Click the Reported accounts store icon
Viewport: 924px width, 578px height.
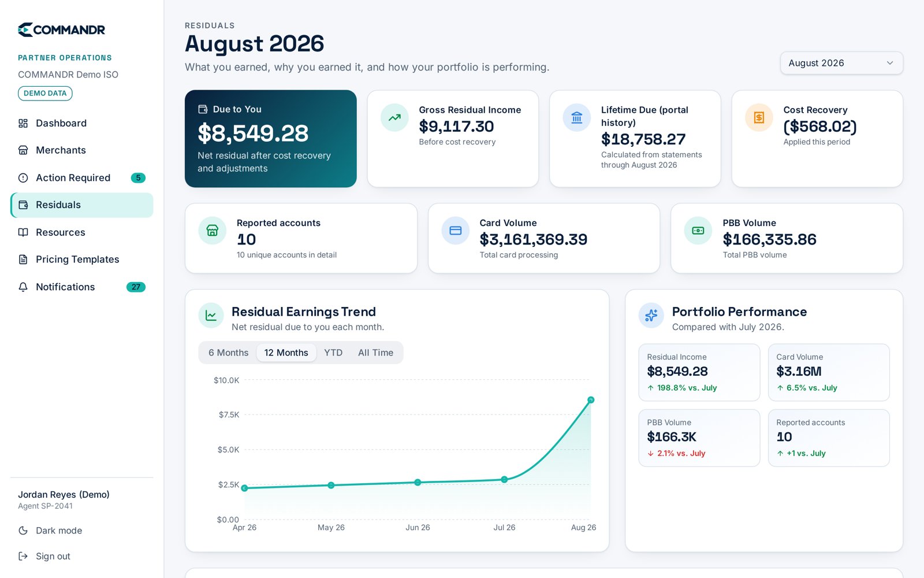(213, 231)
